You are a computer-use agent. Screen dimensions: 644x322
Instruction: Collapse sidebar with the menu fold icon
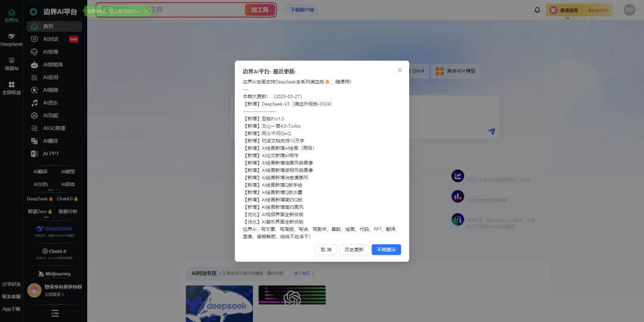pyautogui.click(x=55, y=313)
